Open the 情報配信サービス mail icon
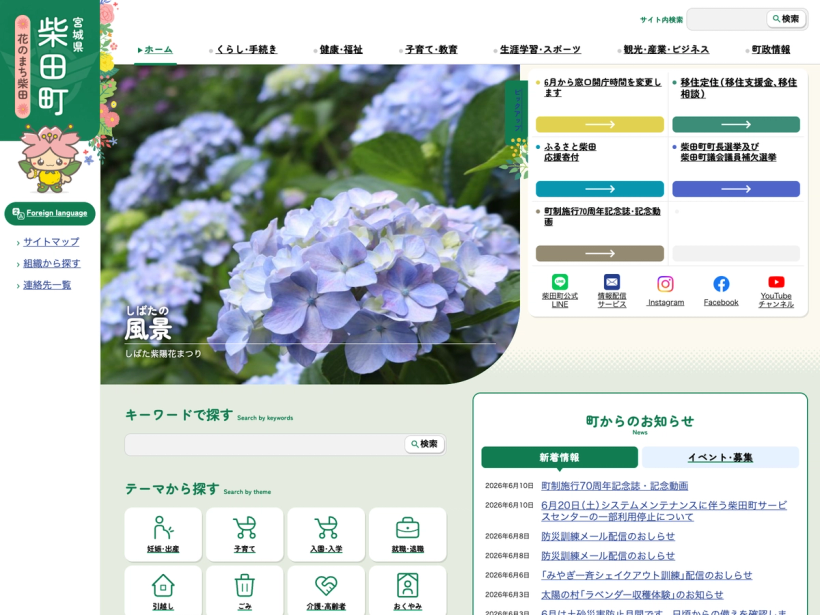Viewport: 820px width, 615px height. (x=612, y=282)
